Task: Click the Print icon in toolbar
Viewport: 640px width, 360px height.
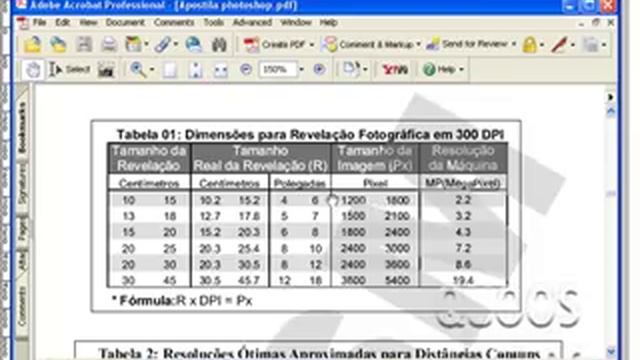Action: tap(109, 44)
